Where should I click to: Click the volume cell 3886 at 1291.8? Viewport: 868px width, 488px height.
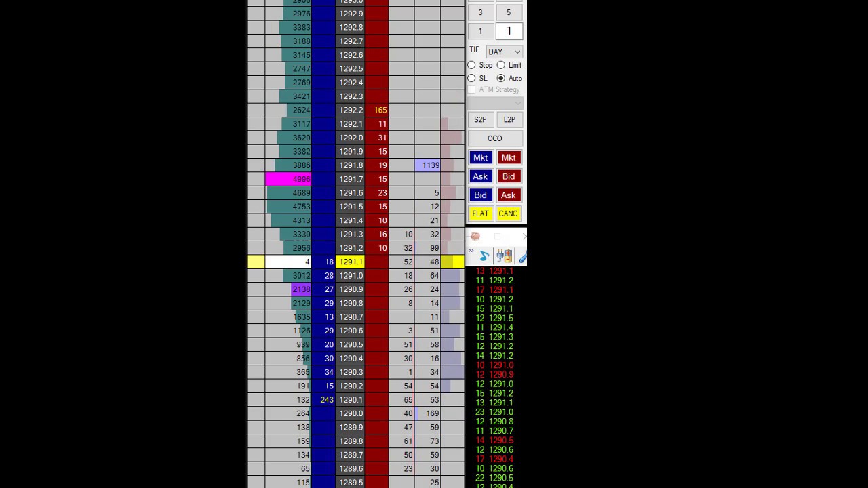pyautogui.click(x=288, y=165)
